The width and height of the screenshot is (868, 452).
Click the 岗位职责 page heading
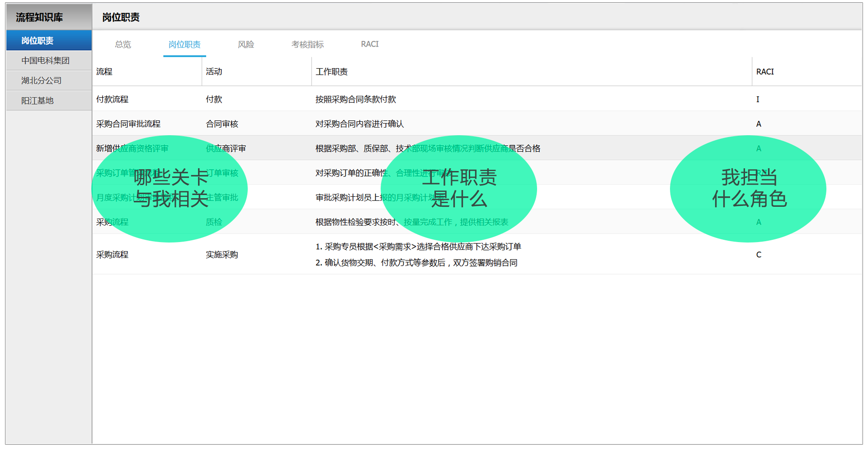click(121, 17)
